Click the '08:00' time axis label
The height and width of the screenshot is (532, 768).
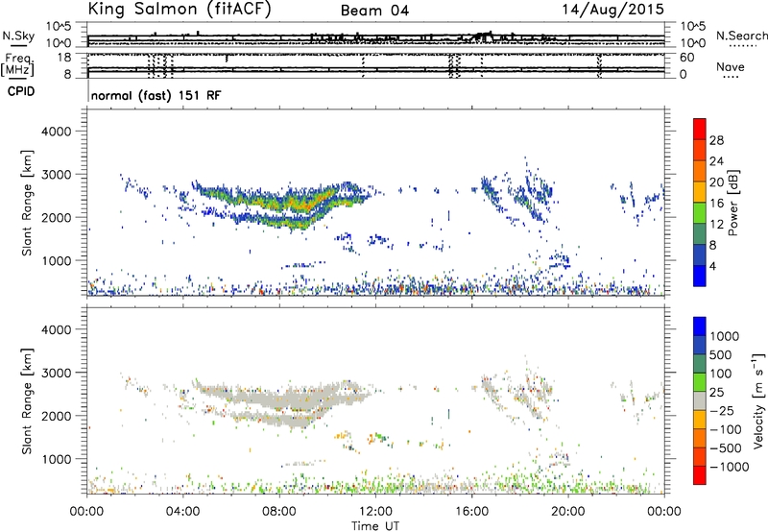point(279,512)
